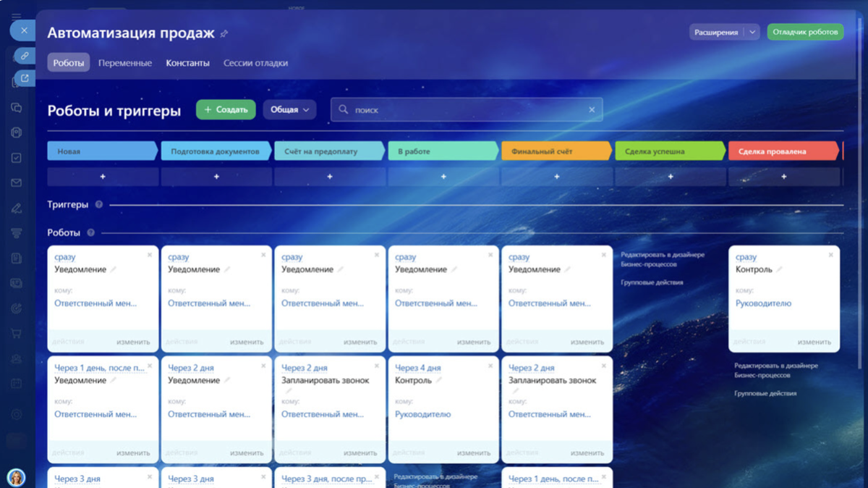Open Запланировать звонок robot in Финальный счёт
868x488 pixels.
point(552,380)
